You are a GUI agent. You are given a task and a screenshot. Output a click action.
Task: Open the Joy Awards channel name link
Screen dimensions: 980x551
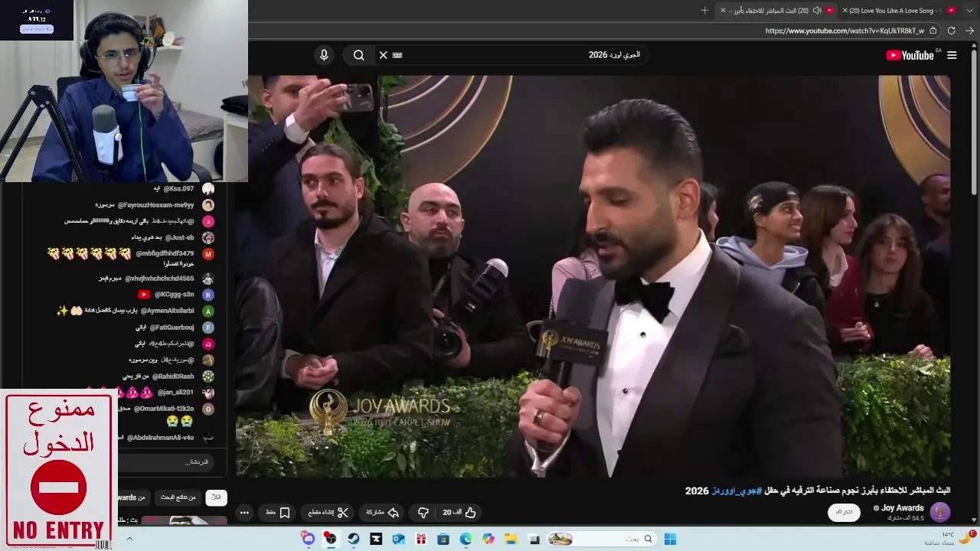903,507
